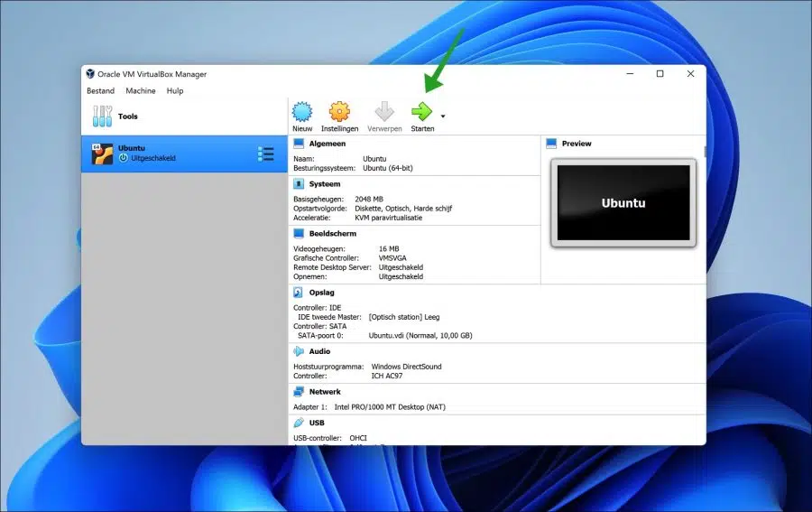Click the Preview panel heading

click(x=577, y=144)
